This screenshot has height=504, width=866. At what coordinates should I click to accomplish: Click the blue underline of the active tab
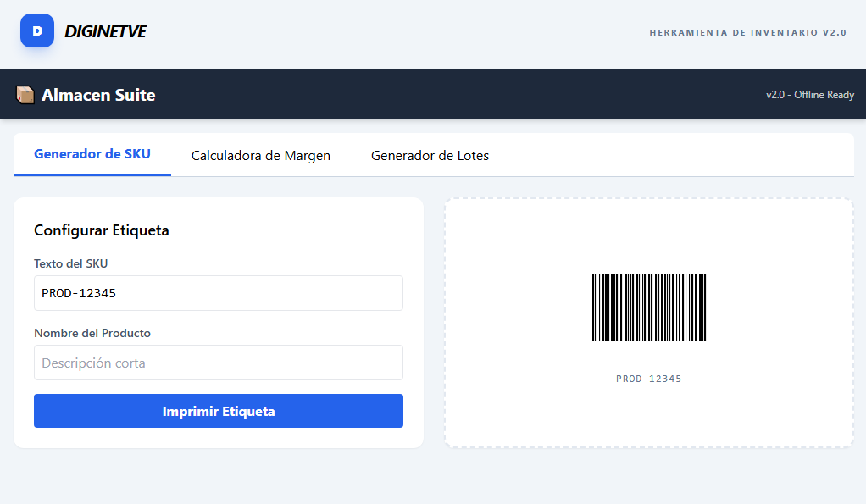coord(92,175)
